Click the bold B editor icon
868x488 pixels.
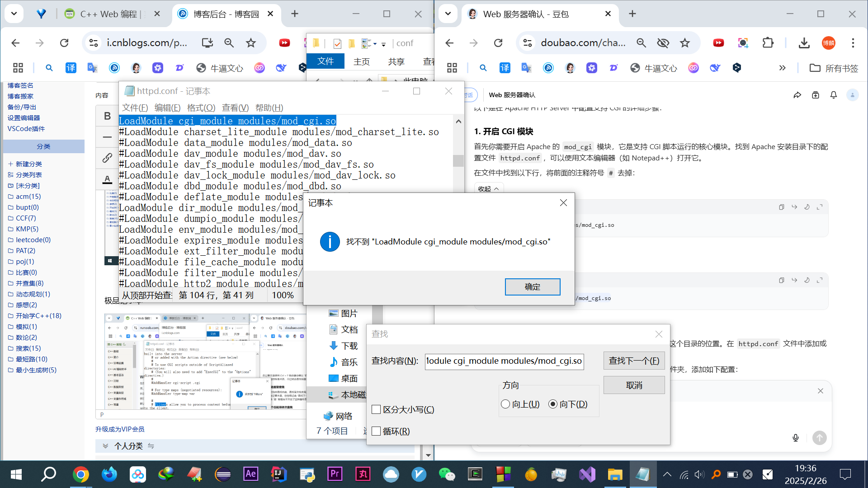[x=107, y=116]
